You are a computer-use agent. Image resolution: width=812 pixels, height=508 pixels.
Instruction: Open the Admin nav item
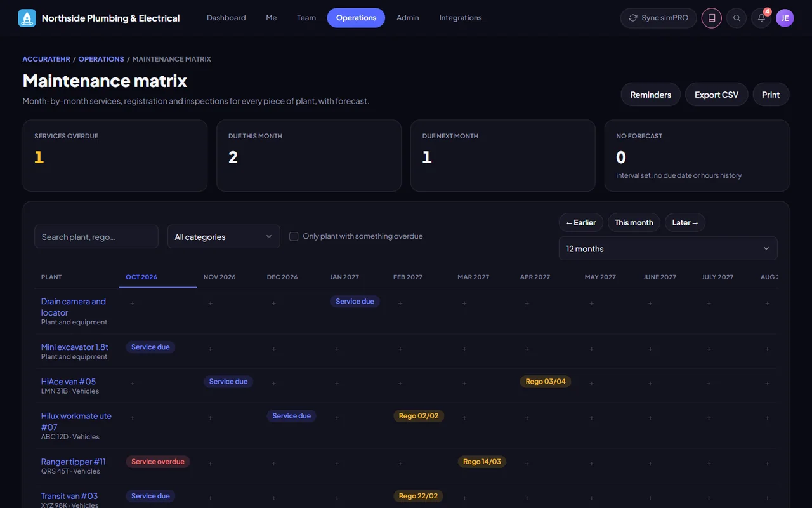(408, 18)
